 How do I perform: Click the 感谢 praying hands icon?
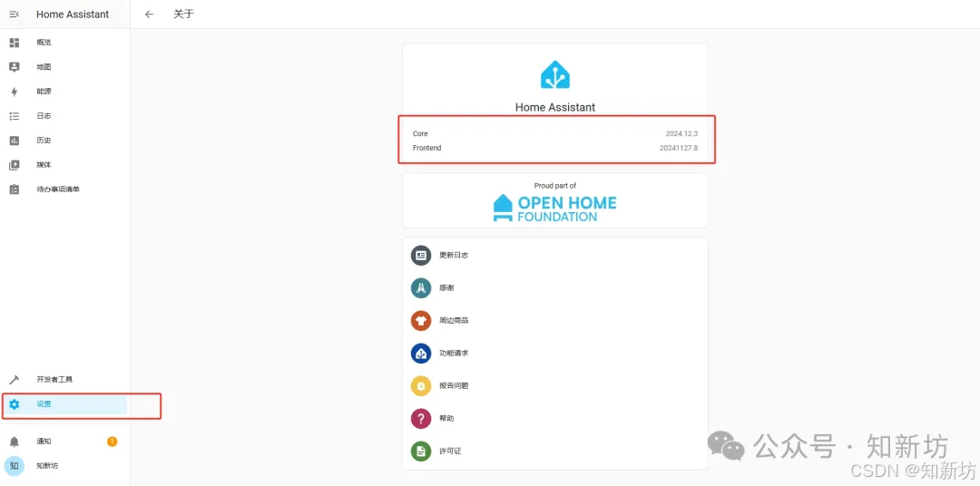421,288
